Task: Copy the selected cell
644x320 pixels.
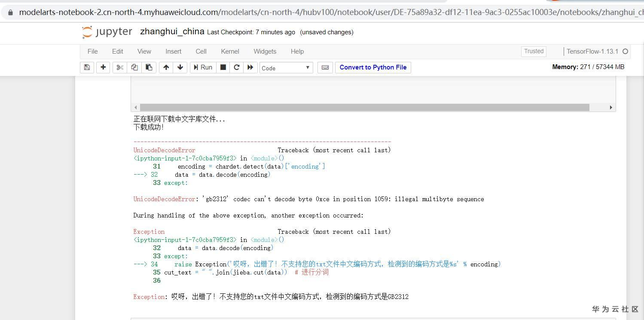Action: 134,67
